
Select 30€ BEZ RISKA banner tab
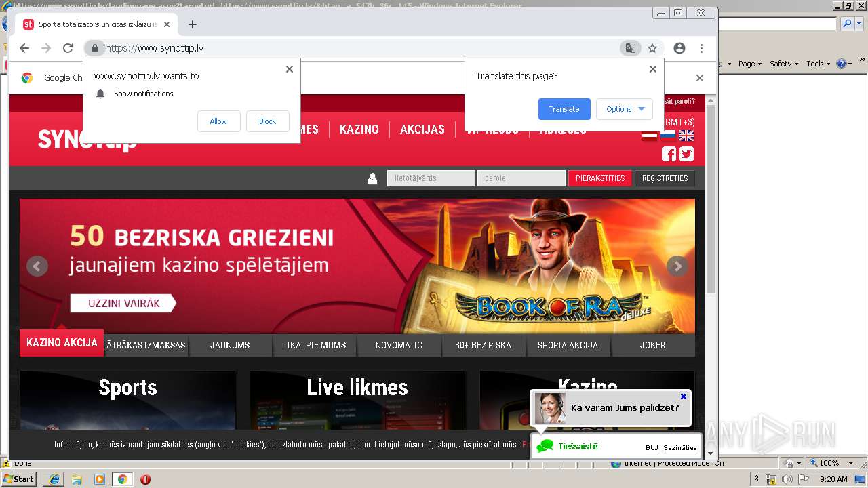483,345
